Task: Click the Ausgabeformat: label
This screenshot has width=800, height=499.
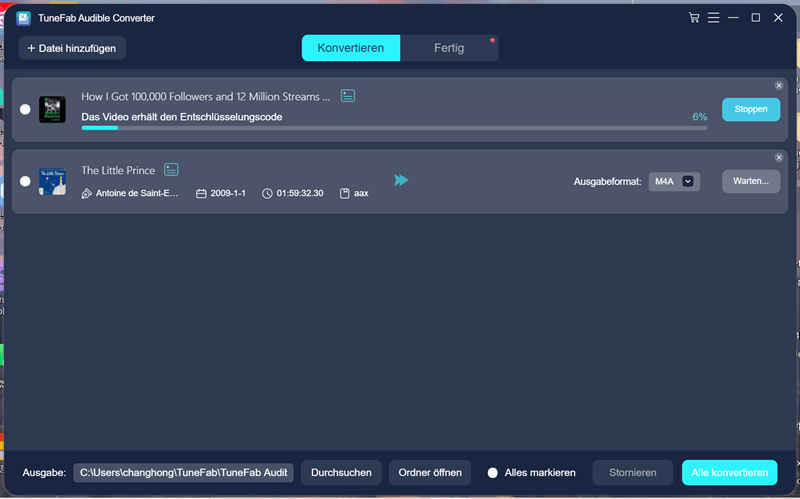Action: [607, 182]
